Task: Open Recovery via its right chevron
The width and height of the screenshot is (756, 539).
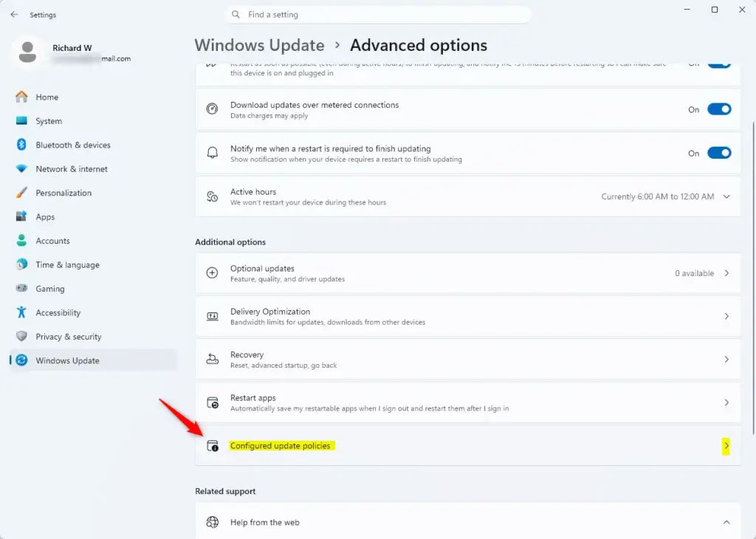Action: (726, 359)
